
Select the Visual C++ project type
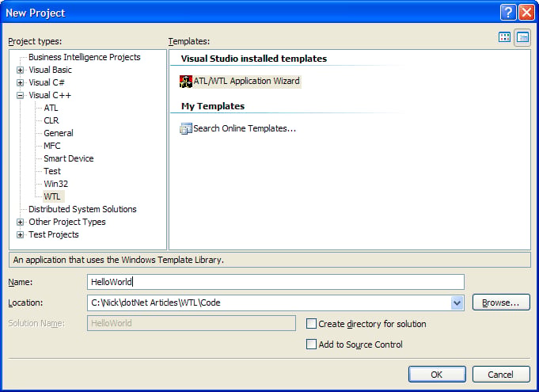tap(50, 95)
